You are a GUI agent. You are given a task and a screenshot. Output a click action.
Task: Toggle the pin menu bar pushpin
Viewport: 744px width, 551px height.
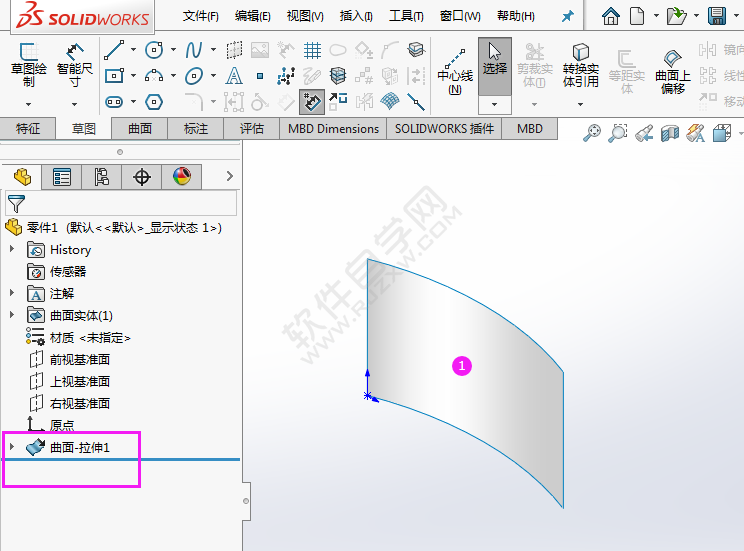coord(567,16)
